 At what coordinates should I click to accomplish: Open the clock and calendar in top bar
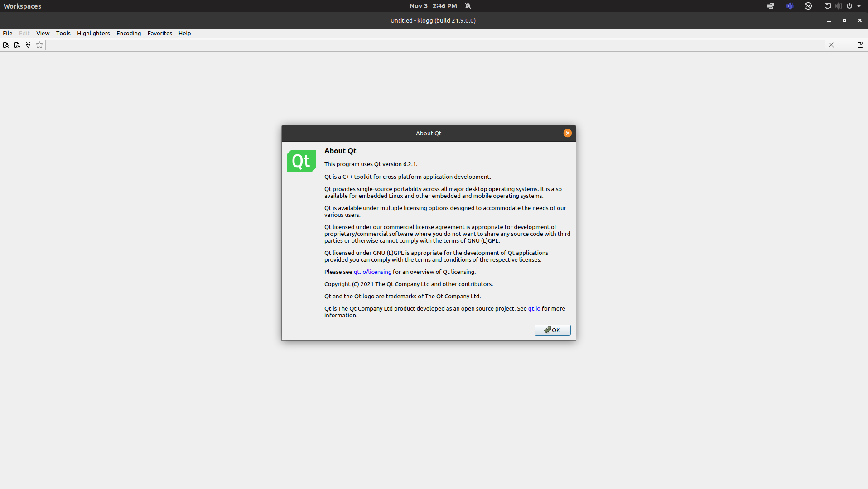coord(433,6)
